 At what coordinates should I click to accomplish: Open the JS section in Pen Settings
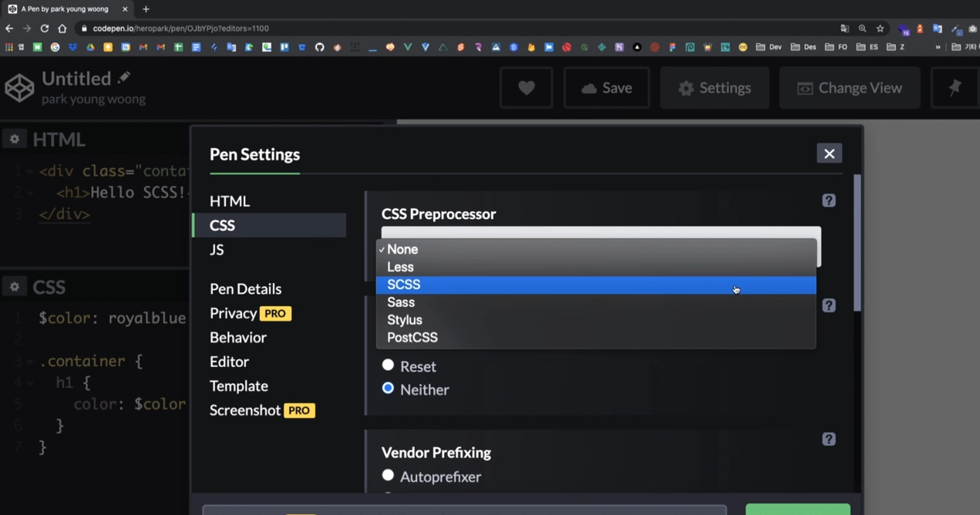pos(217,250)
